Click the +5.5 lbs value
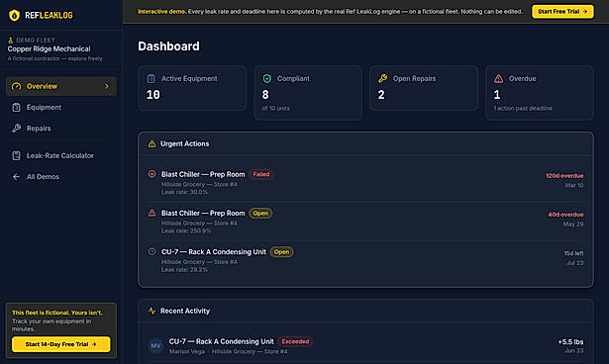 pyautogui.click(x=570, y=342)
